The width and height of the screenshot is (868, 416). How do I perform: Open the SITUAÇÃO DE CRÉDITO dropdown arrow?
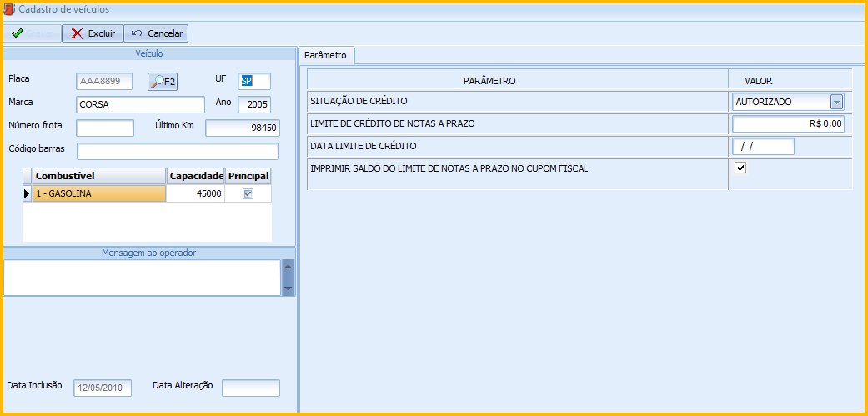(x=836, y=102)
